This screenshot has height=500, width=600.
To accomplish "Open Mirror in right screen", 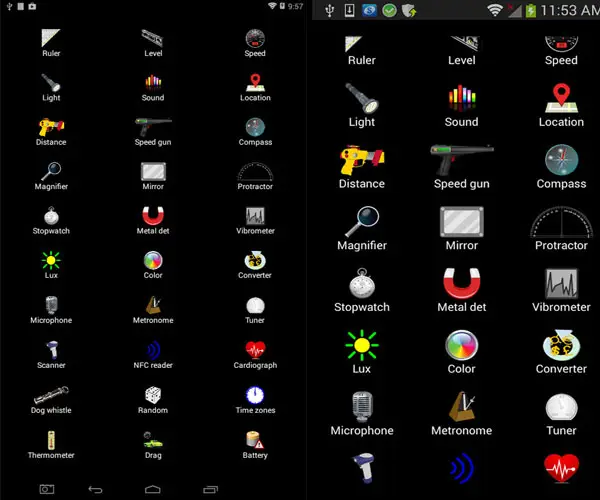I will pyautogui.click(x=461, y=228).
